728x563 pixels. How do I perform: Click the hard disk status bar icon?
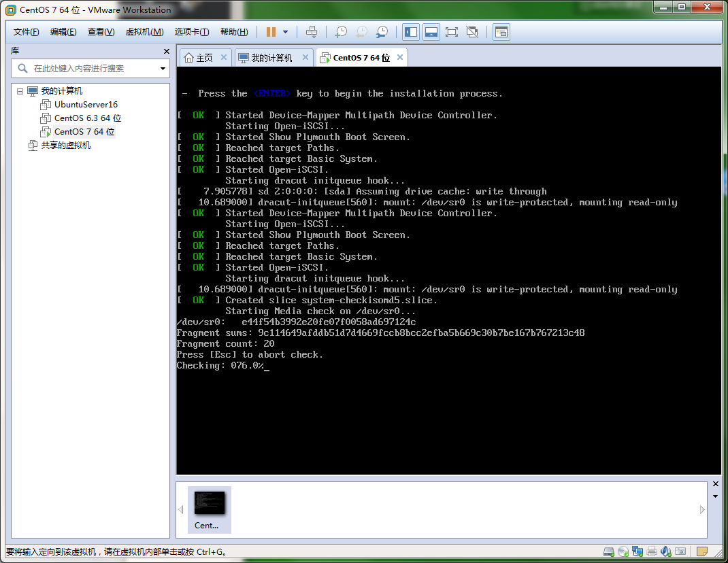pos(609,551)
